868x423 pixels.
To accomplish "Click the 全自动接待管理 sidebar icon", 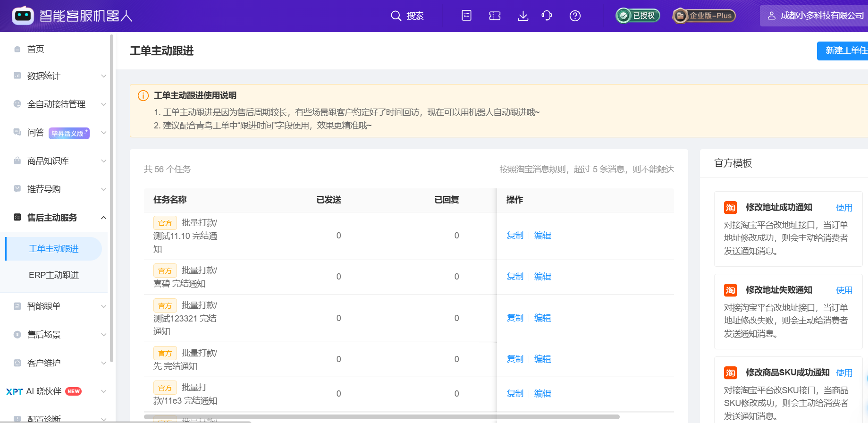I will click(x=17, y=104).
